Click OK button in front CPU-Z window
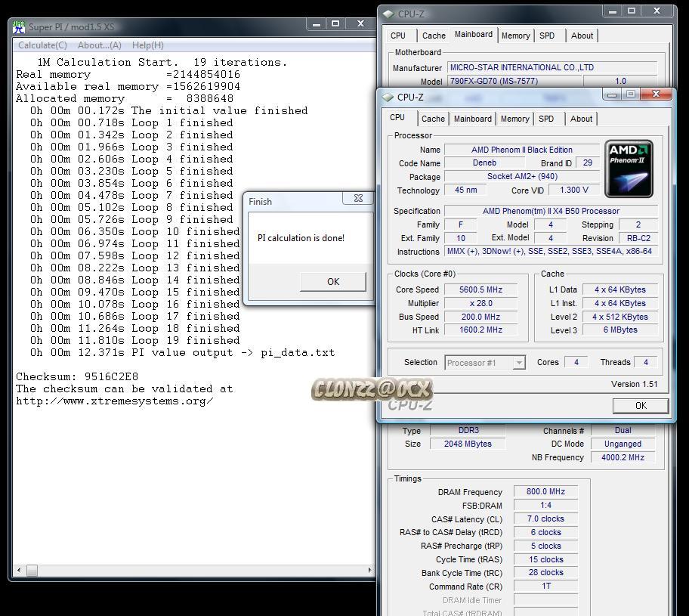This screenshot has height=616, width=689. pyautogui.click(x=641, y=405)
